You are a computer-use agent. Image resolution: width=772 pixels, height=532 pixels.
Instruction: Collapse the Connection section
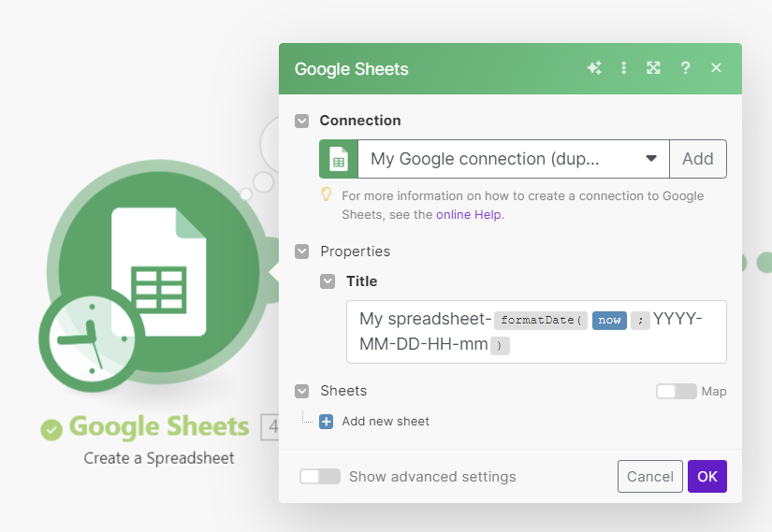click(x=301, y=121)
